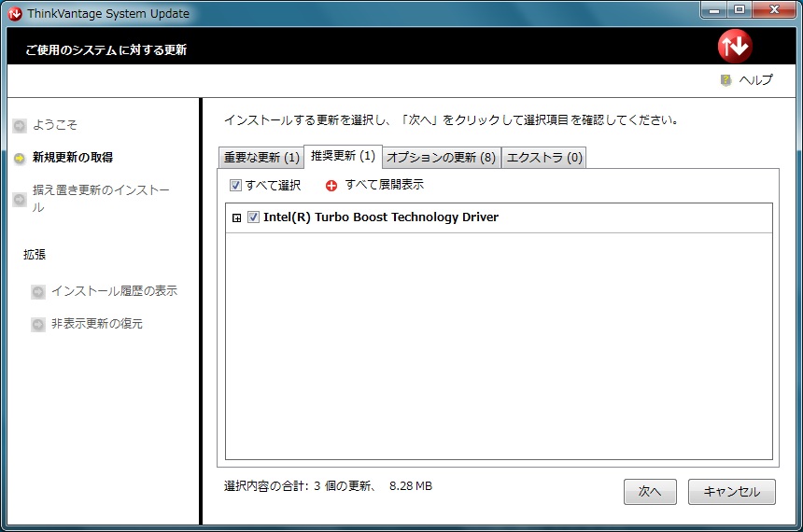
Task: Open 据え置き更新のインストール in sidebar
Action: (x=101, y=199)
